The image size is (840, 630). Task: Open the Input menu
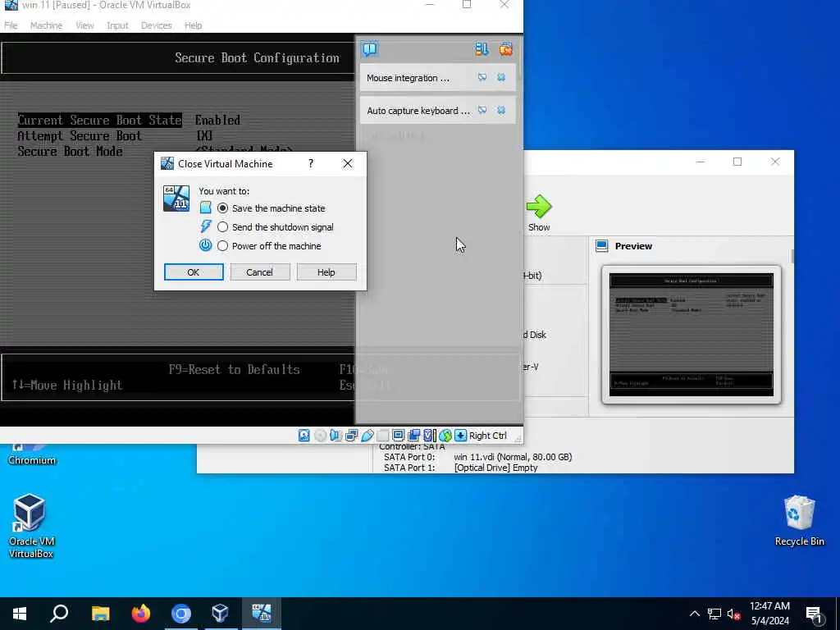point(117,25)
